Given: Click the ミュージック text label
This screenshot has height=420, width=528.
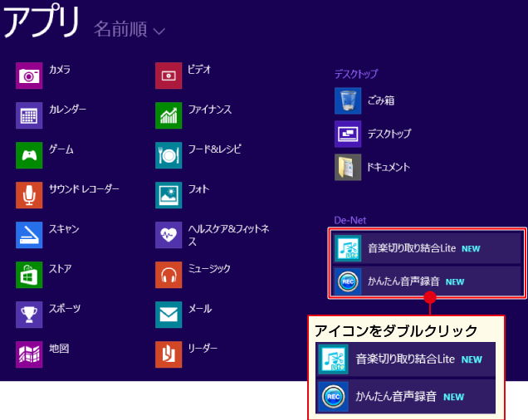Looking at the screenshot, I should (x=209, y=269).
